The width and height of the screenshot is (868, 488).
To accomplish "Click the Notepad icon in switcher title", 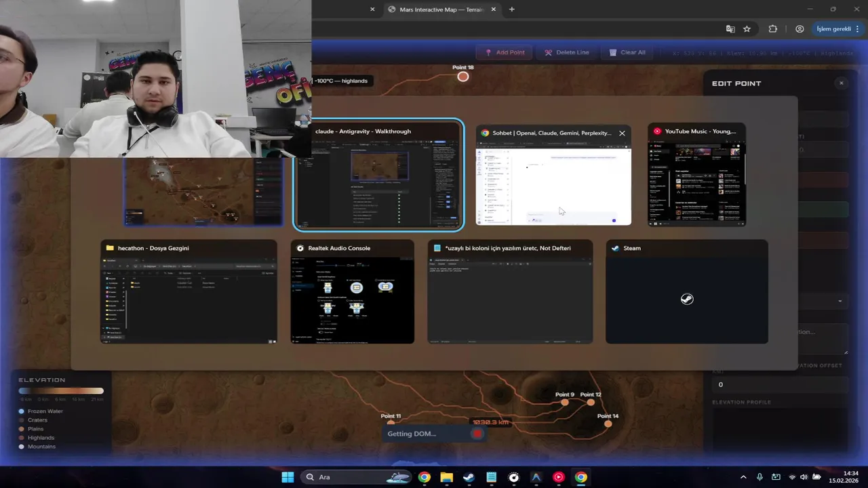I will click(x=437, y=248).
